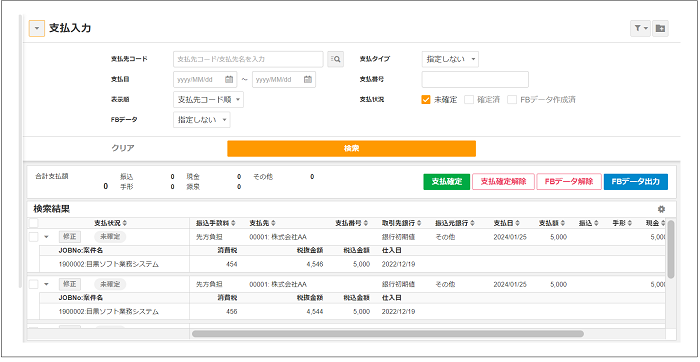Open calendar picker for the 支払日 start date
The height and width of the screenshot is (362, 700).
tap(229, 79)
